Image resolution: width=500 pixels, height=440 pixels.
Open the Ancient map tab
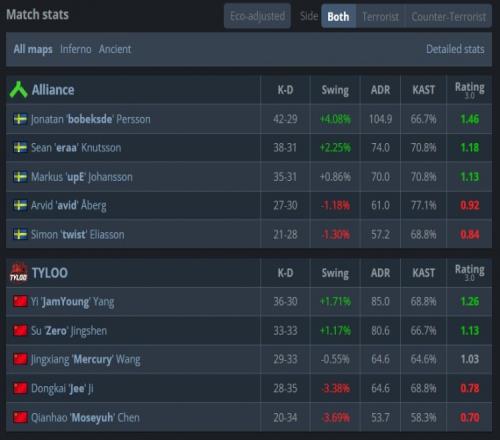pyautogui.click(x=115, y=49)
